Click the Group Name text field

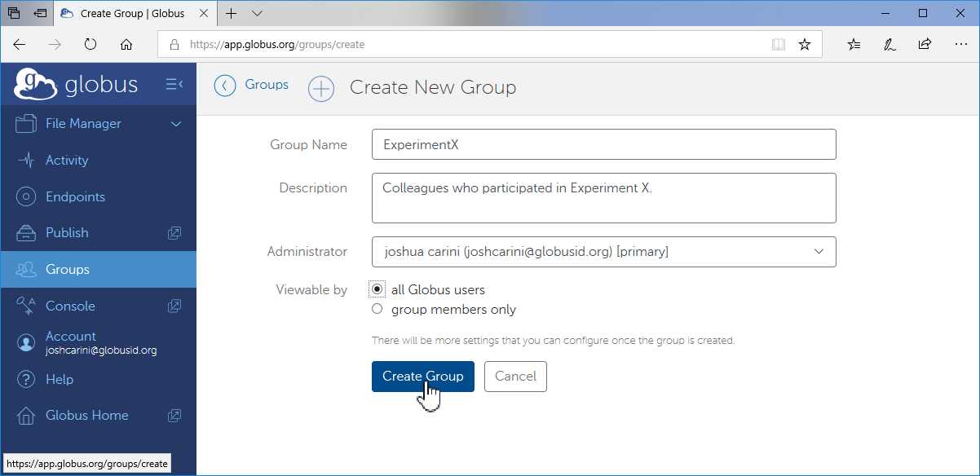(x=603, y=144)
